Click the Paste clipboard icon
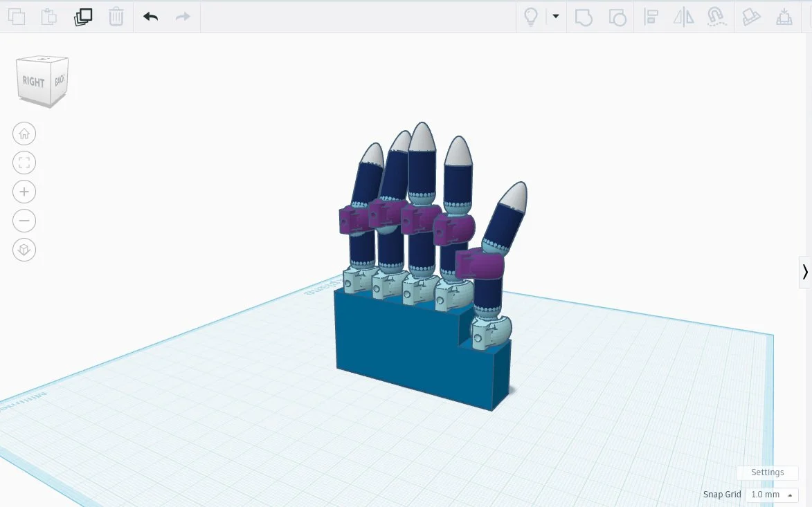The width and height of the screenshot is (812, 507). pos(49,17)
